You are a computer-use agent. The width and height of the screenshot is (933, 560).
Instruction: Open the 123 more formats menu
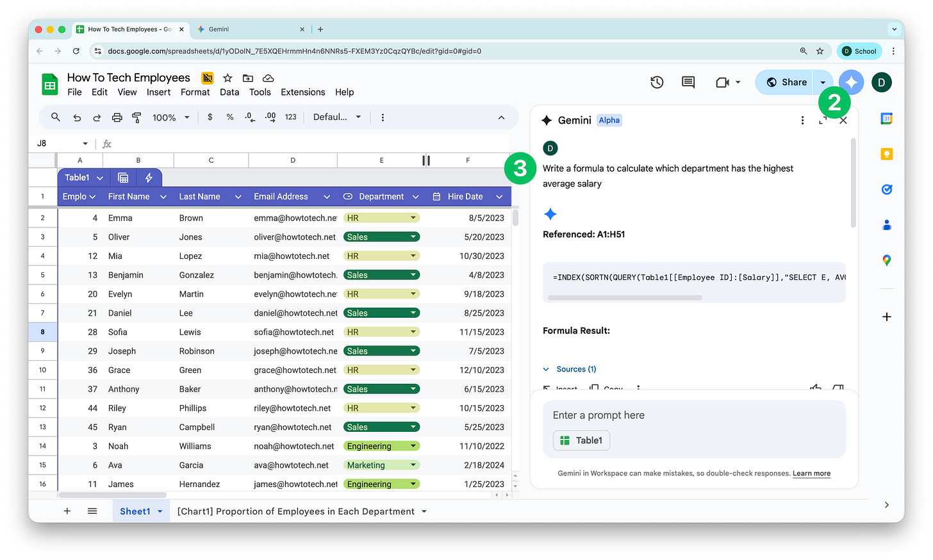pyautogui.click(x=291, y=117)
